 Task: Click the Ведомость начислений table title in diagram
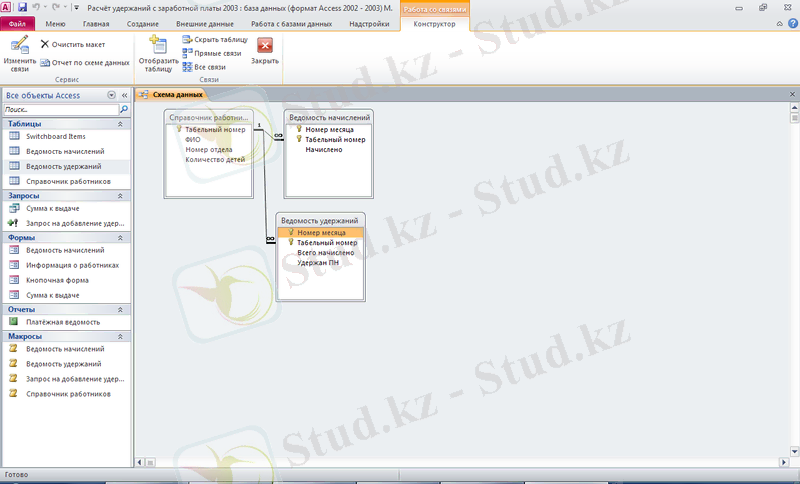tap(329, 117)
